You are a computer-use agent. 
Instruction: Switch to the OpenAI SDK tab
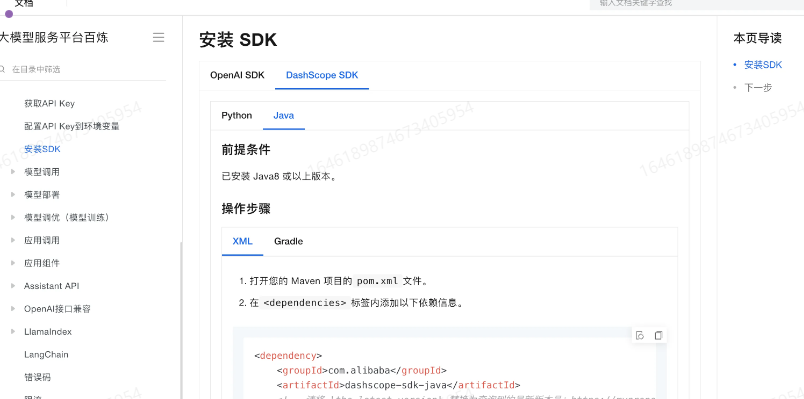coord(237,75)
